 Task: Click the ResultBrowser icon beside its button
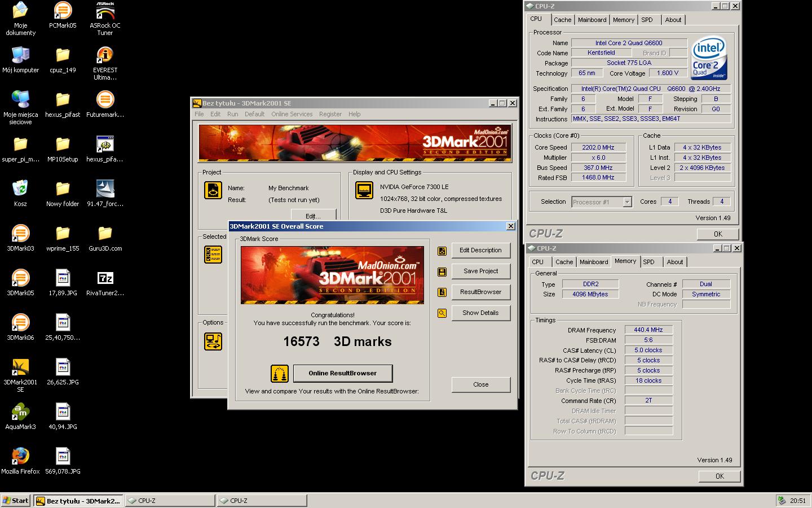[x=442, y=292]
